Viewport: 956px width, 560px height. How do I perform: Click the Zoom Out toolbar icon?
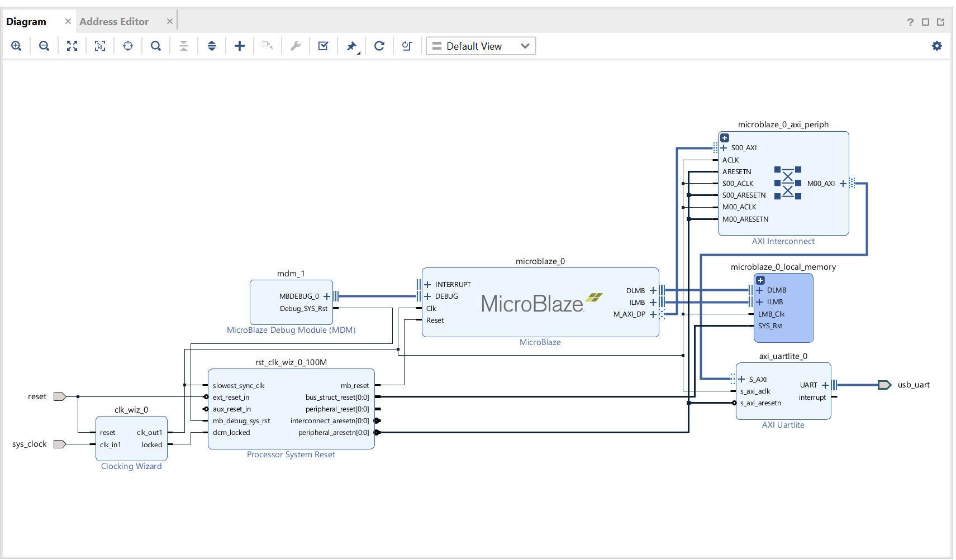(x=44, y=46)
